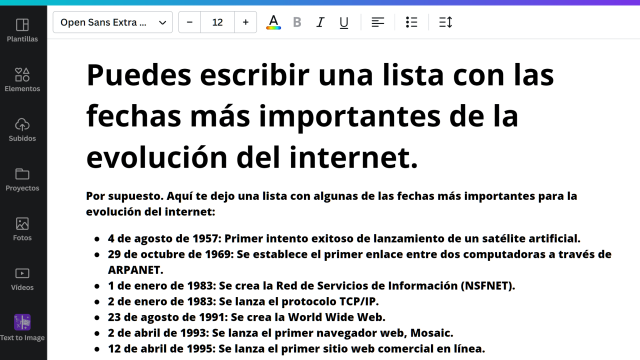Toggle italic formatting
Viewport: 640px width, 360px height.
[x=320, y=22]
